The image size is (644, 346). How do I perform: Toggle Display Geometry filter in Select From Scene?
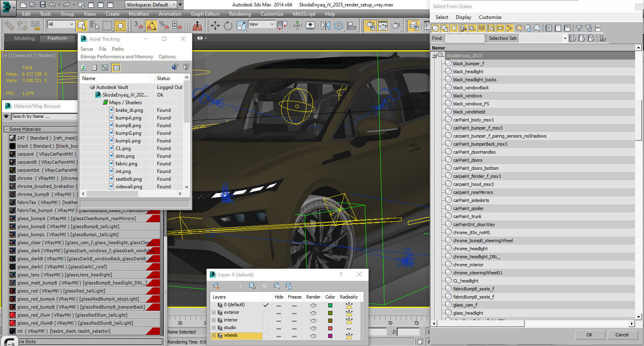[435, 28]
